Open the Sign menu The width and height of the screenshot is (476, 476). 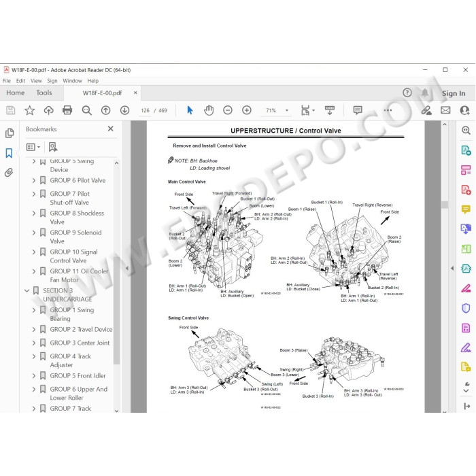pos(52,81)
